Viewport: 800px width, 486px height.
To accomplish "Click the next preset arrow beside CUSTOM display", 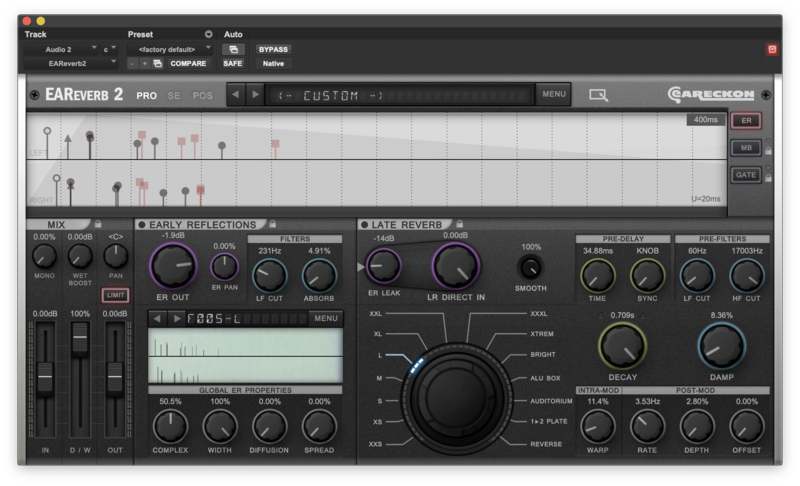I will [x=255, y=95].
